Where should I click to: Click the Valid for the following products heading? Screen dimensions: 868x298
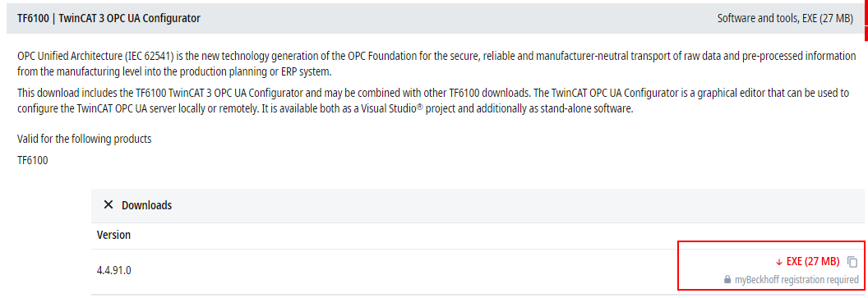pos(84,139)
